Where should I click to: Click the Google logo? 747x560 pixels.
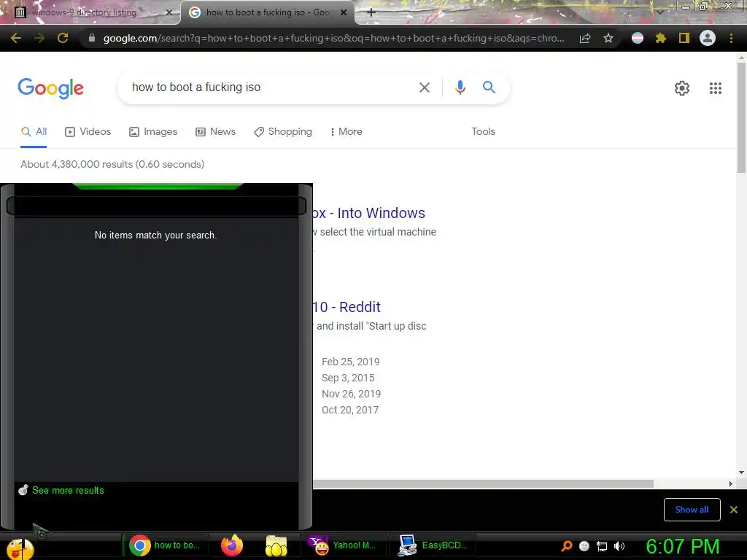50,88
